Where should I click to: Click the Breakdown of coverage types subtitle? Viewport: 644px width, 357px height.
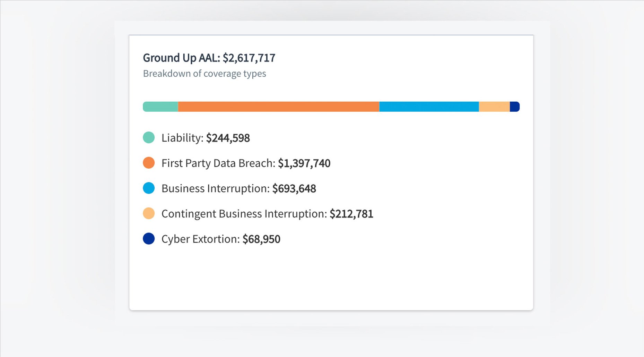tap(204, 74)
